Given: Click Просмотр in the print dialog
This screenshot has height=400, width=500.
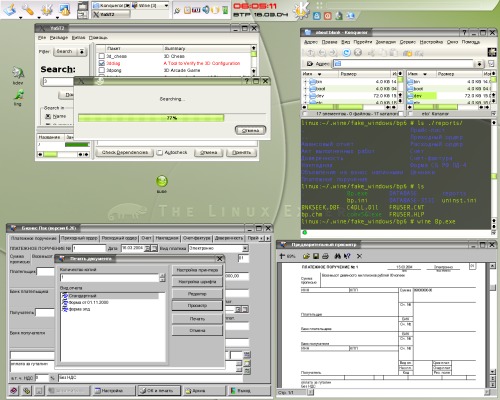Looking at the screenshot, I should [x=197, y=306].
